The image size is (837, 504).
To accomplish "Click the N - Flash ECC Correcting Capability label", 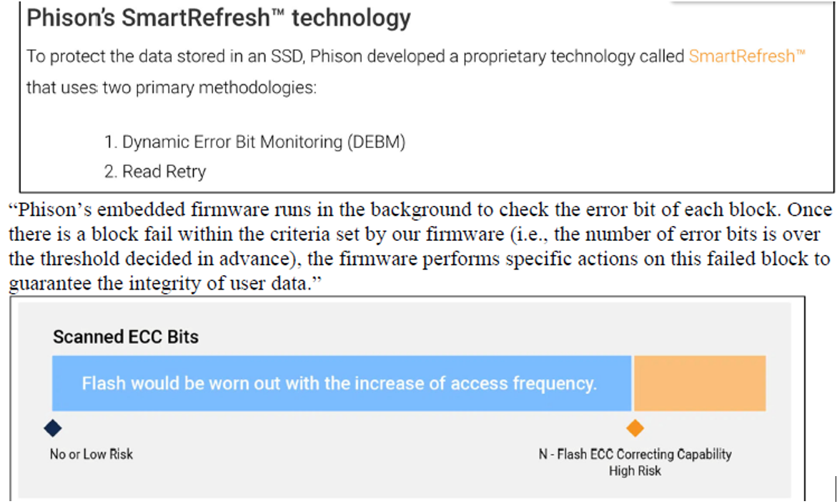I will coord(635,454).
